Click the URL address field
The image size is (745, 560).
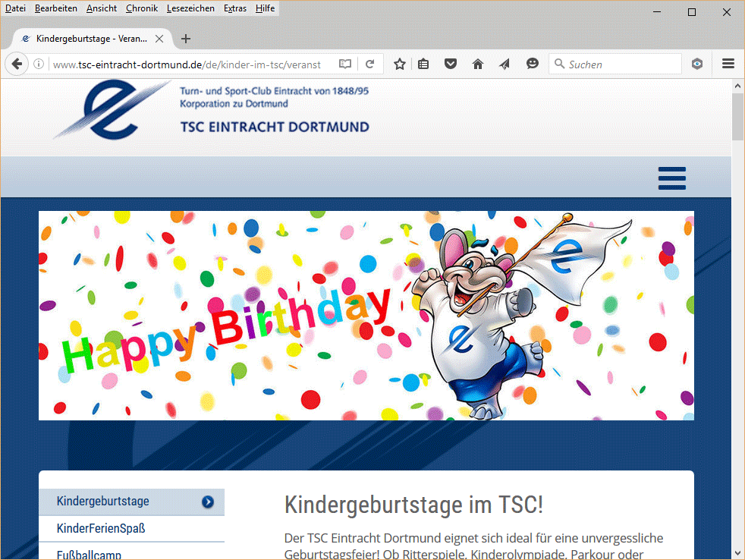(187, 64)
